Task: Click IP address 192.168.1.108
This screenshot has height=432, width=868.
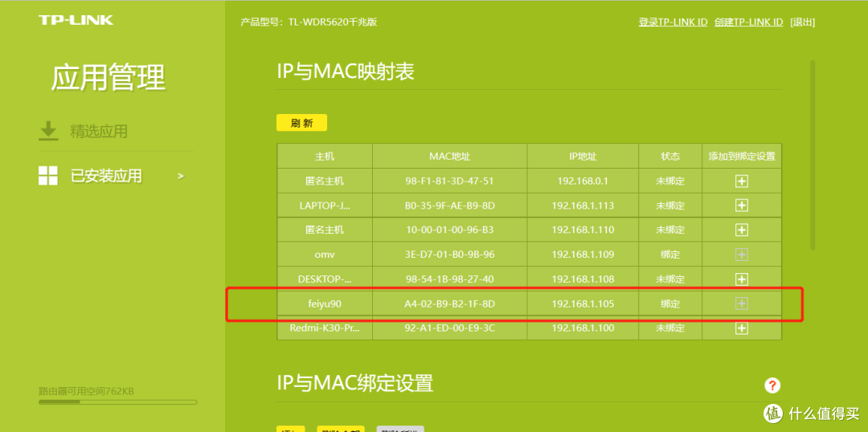Action: pyautogui.click(x=583, y=279)
